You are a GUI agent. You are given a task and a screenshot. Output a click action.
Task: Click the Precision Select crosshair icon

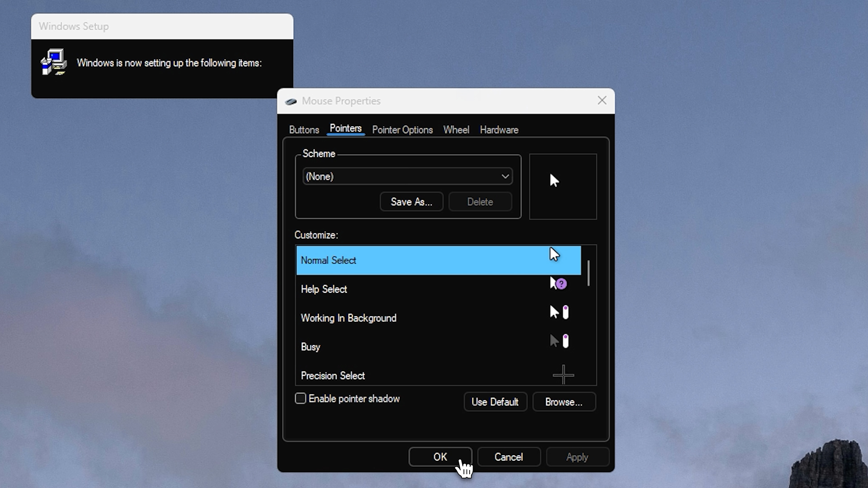coord(563,375)
